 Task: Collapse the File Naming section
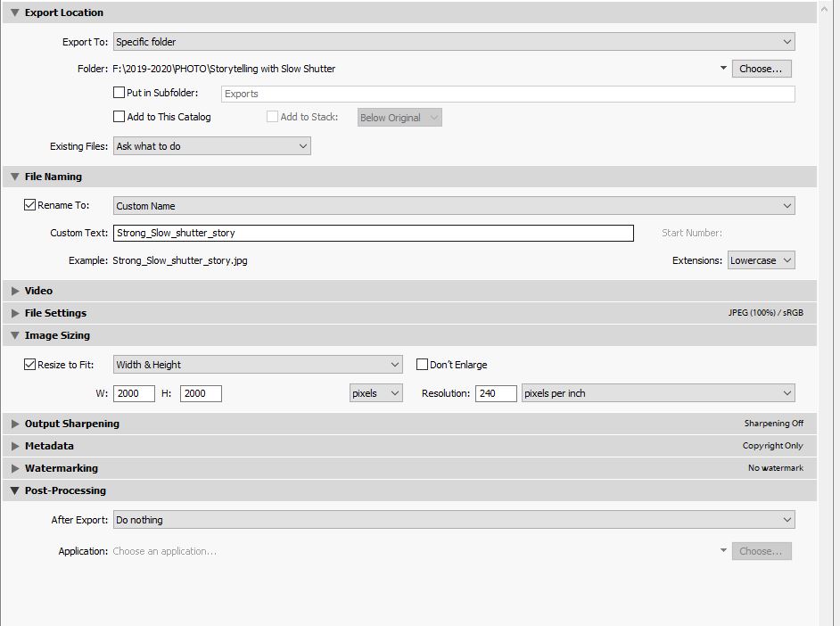(x=14, y=177)
